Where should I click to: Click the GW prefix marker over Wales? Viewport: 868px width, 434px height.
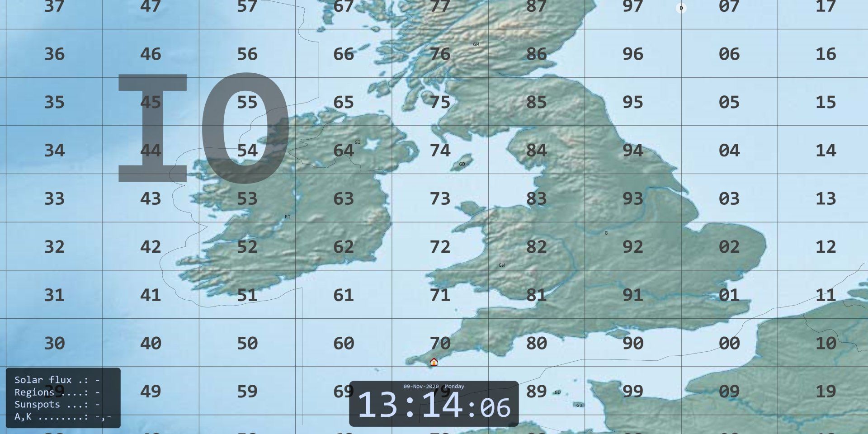click(x=501, y=265)
